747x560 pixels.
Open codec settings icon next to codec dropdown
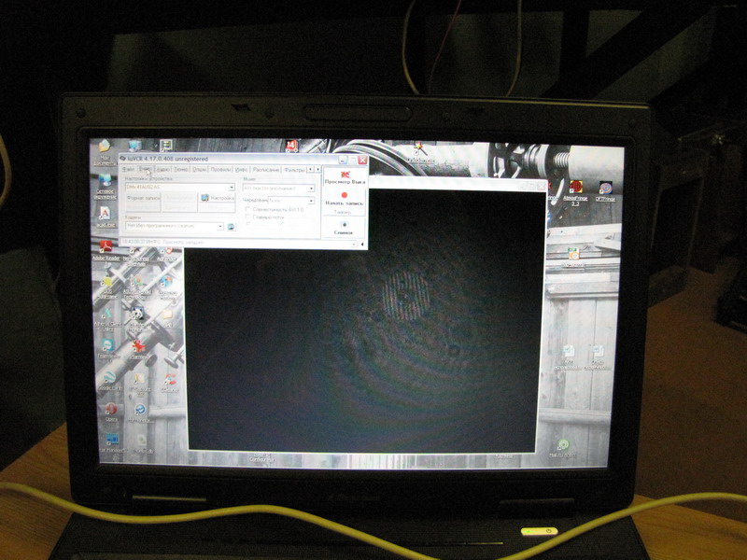point(231,227)
